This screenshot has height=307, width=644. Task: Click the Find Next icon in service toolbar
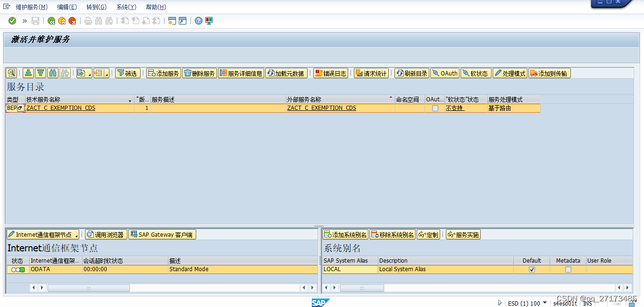pyautogui.click(x=65, y=73)
